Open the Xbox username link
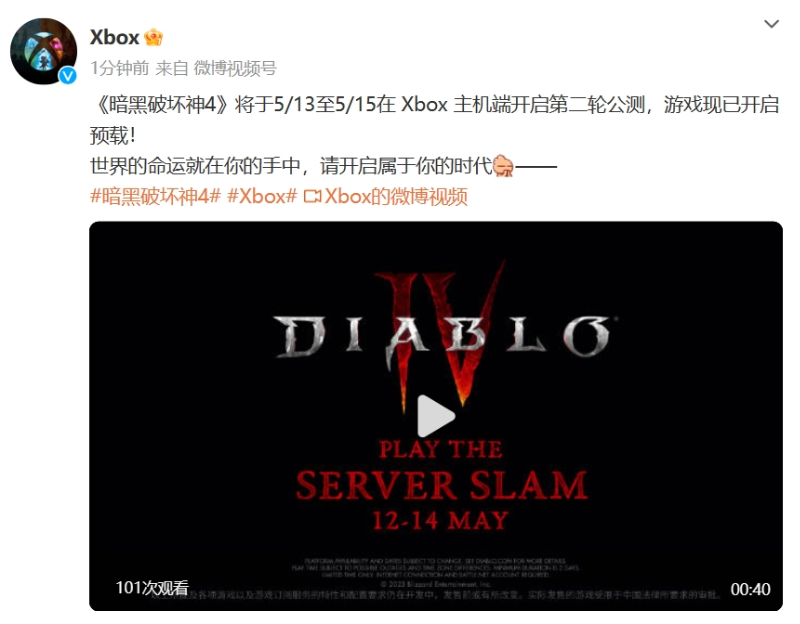Image resolution: width=800 pixels, height=624 pixels. (114, 37)
